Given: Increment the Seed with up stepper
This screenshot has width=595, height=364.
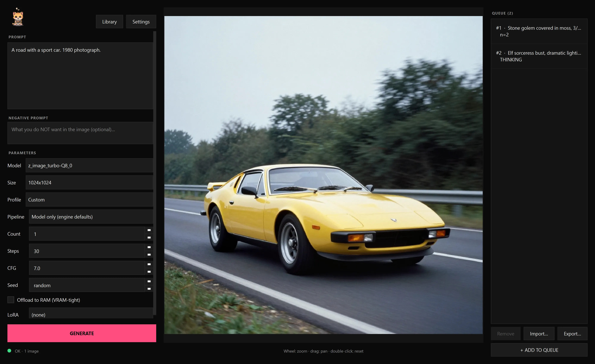Looking at the screenshot, I should click(149, 282).
